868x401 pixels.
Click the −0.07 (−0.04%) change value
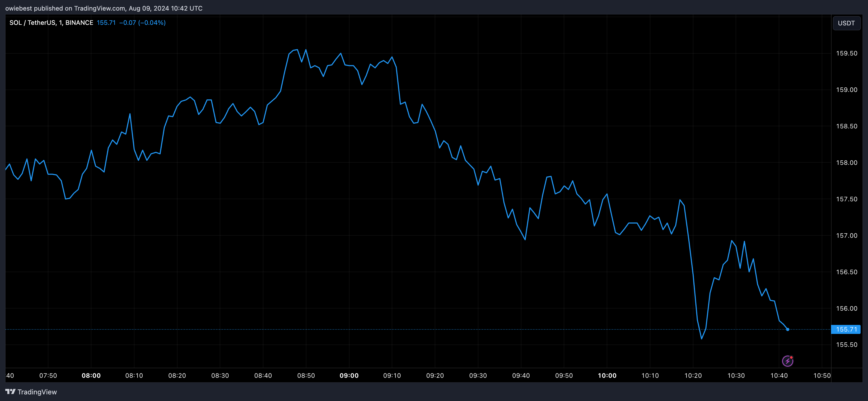point(142,22)
